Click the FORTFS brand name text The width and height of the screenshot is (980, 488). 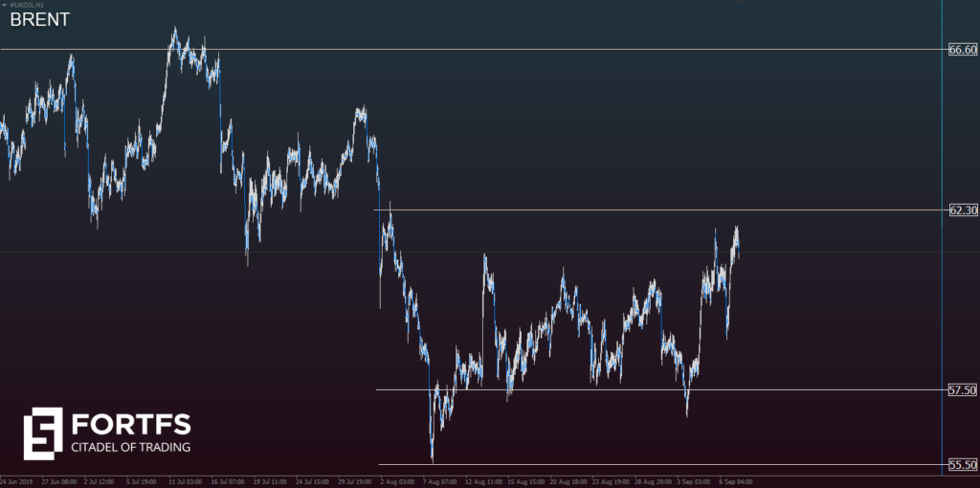click(131, 424)
